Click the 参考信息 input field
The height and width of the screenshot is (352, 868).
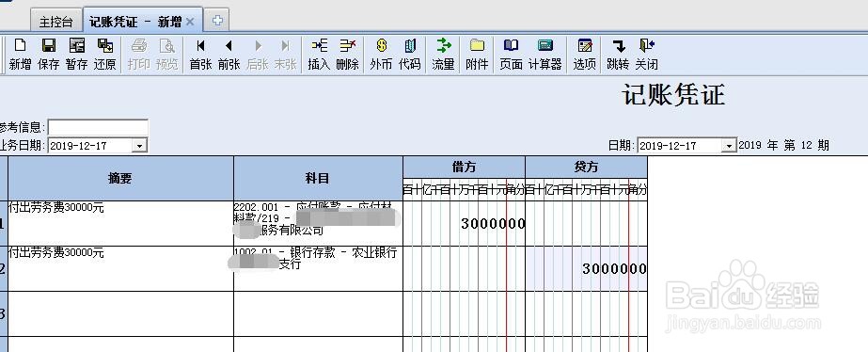point(98,127)
